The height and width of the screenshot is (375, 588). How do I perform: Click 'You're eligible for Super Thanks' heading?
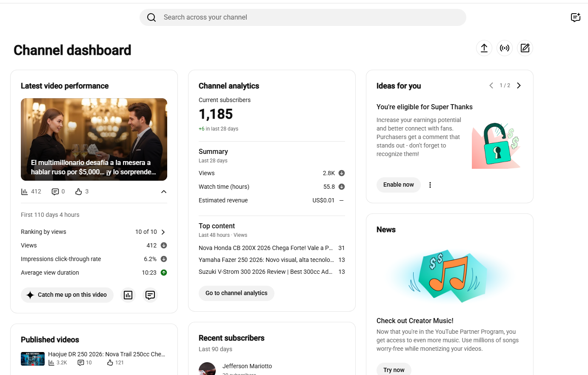click(425, 107)
